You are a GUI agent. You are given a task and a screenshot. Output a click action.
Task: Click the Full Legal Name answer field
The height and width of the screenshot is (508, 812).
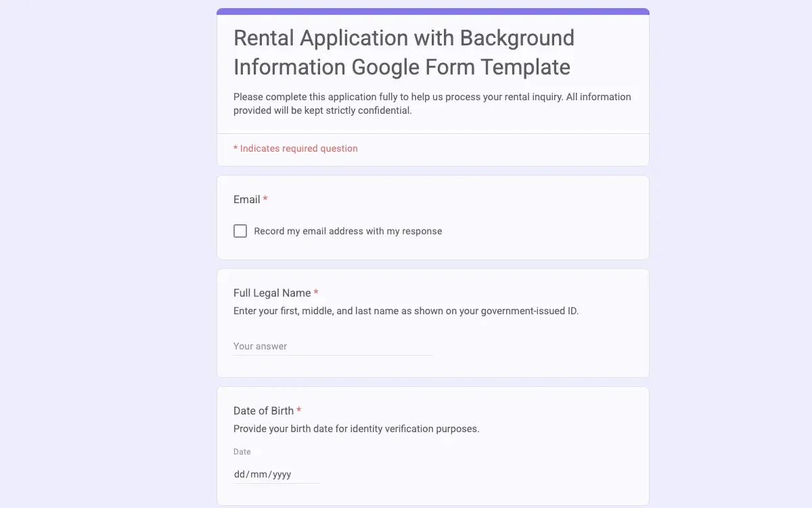pos(333,346)
